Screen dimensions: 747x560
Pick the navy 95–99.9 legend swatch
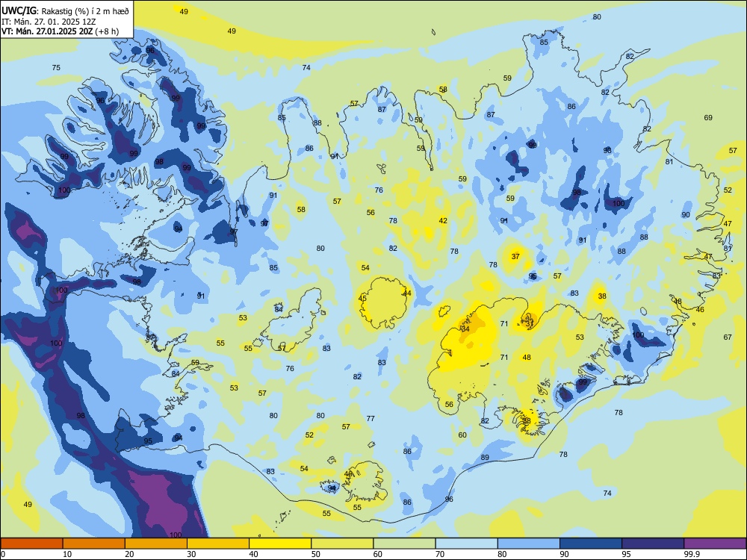pyautogui.click(x=653, y=544)
